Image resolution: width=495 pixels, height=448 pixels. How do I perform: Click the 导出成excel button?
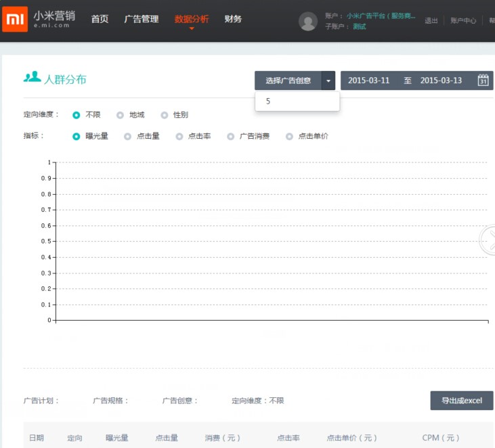(x=461, y=401)
